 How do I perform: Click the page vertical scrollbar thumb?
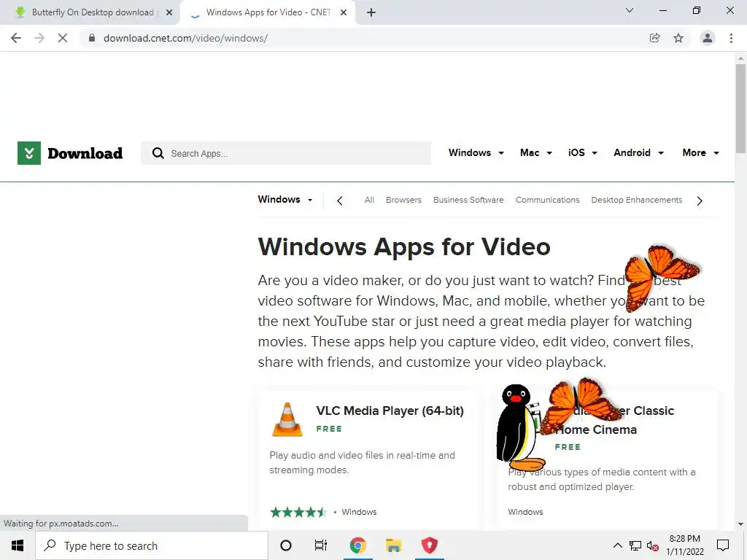(740, 109)
